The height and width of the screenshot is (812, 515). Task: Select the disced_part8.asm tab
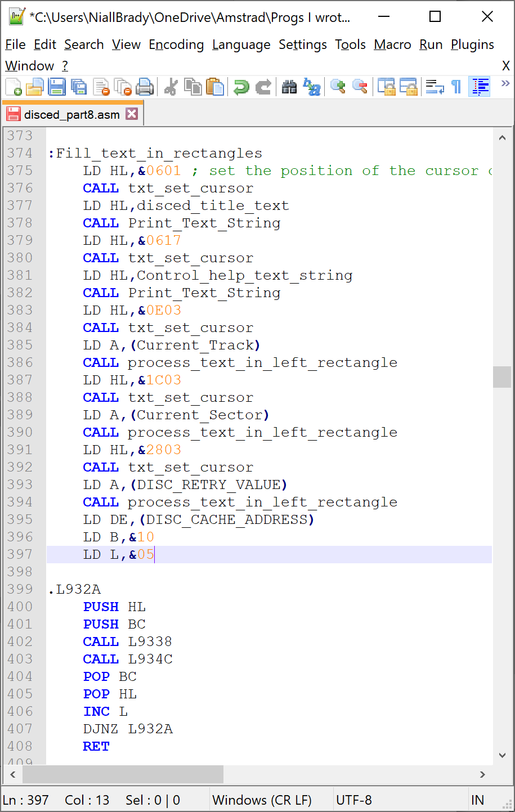click(x=71, y=115)
